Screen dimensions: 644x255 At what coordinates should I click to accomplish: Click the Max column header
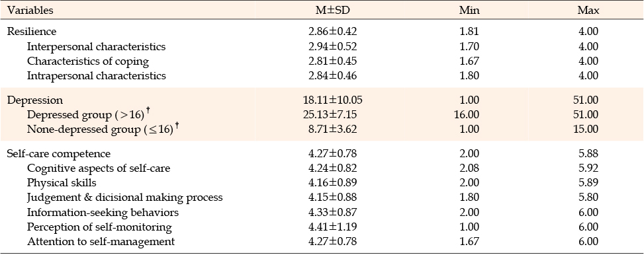588,11
